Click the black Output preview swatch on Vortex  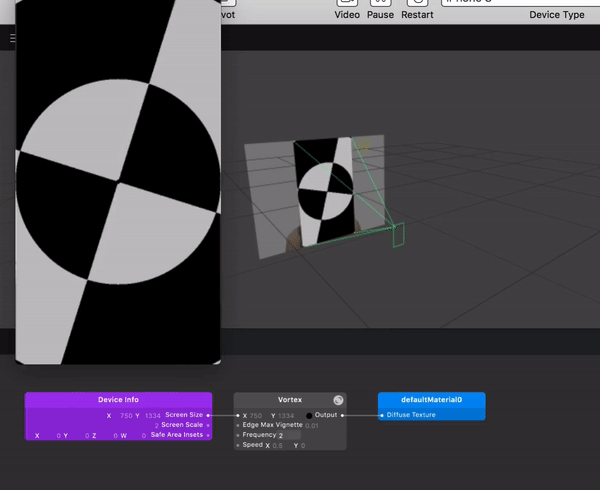pos(309,415)
